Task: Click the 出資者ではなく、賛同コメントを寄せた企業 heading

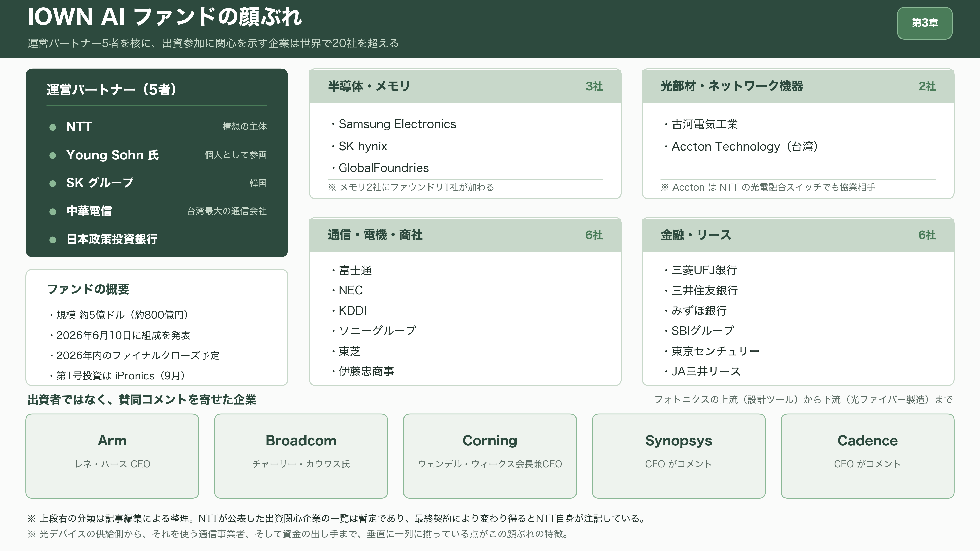Action: pos(142,400)
